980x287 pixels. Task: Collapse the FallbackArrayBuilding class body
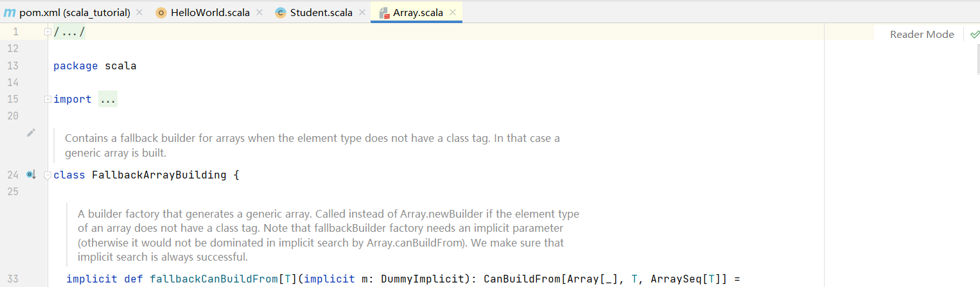(x=48, y=175)
